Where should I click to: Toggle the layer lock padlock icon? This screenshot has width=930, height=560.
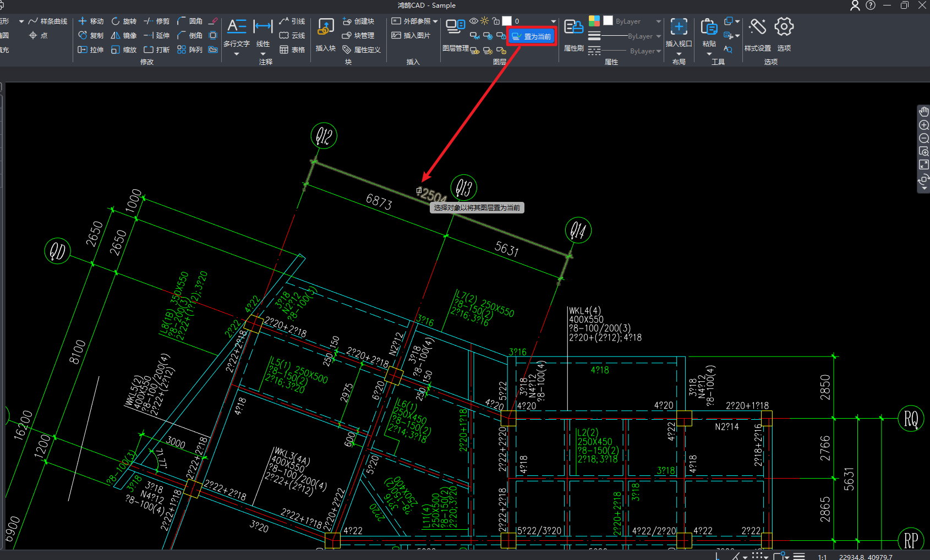pyautogui.click(x=496, y=21)
